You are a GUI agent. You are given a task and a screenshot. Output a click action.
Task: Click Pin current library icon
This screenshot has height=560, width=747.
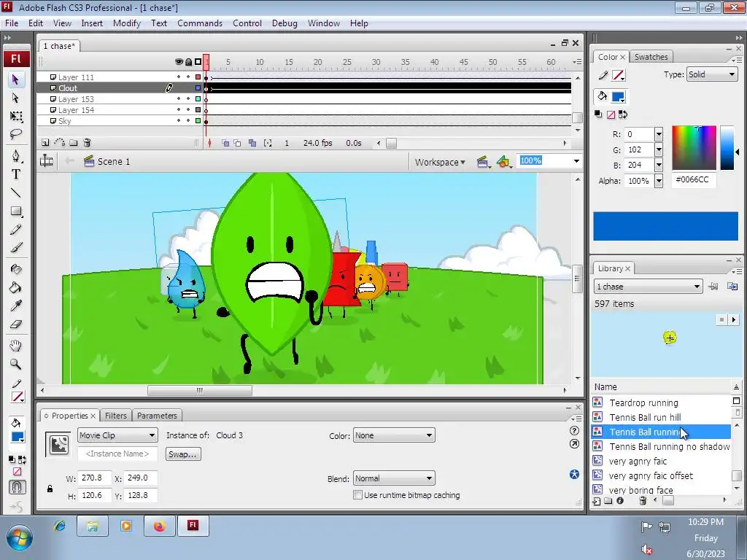pos(713,286)
